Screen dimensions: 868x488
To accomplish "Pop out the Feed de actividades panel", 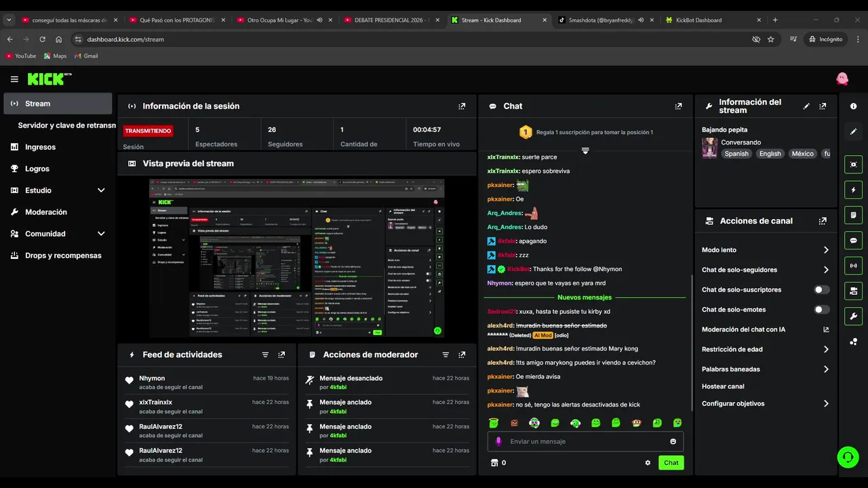I will [281, 354].
